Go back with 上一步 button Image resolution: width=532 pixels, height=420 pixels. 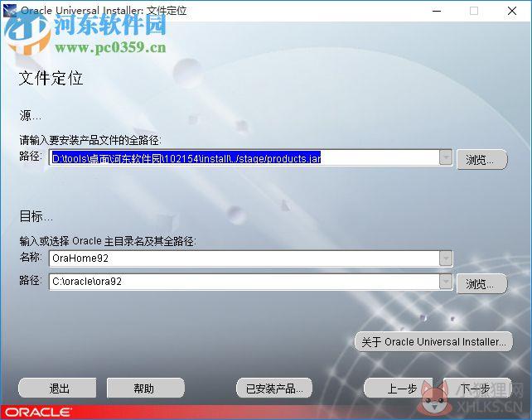tap(399, 388)
